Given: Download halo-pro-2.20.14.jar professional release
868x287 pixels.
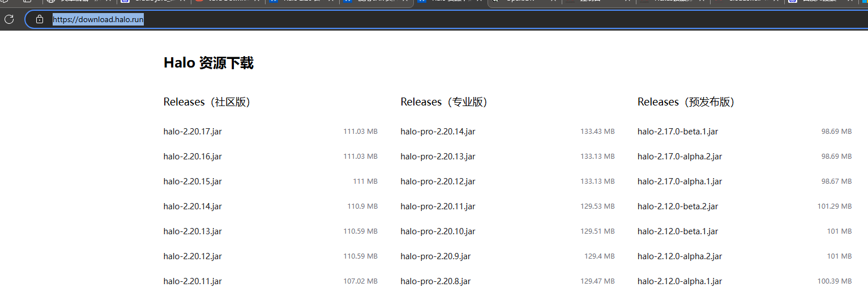Looking at the screenshot, I should 438,132.
